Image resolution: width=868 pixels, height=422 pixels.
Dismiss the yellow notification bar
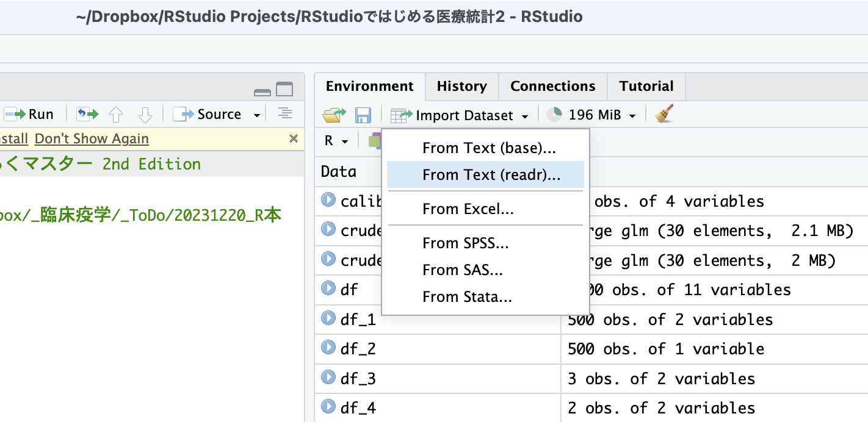point(294,139)
